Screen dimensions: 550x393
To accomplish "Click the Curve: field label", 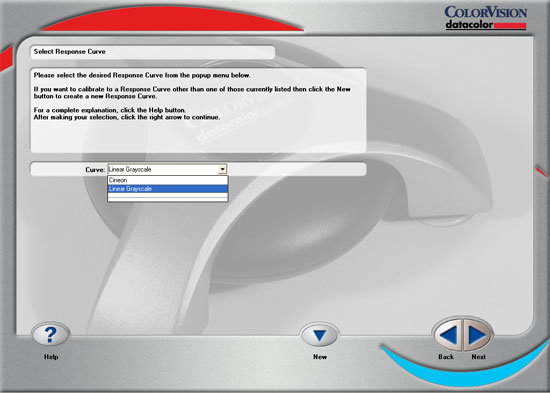I will (x=95, y=170).
